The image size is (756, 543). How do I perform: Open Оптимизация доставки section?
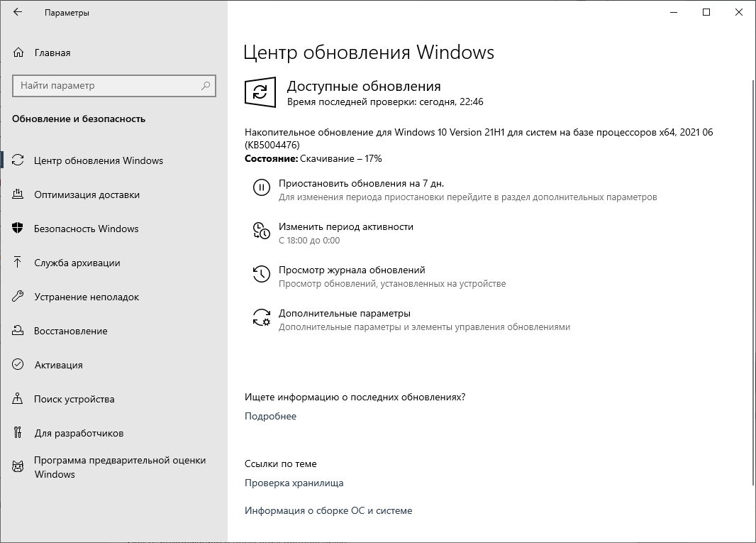click(87, 194)
